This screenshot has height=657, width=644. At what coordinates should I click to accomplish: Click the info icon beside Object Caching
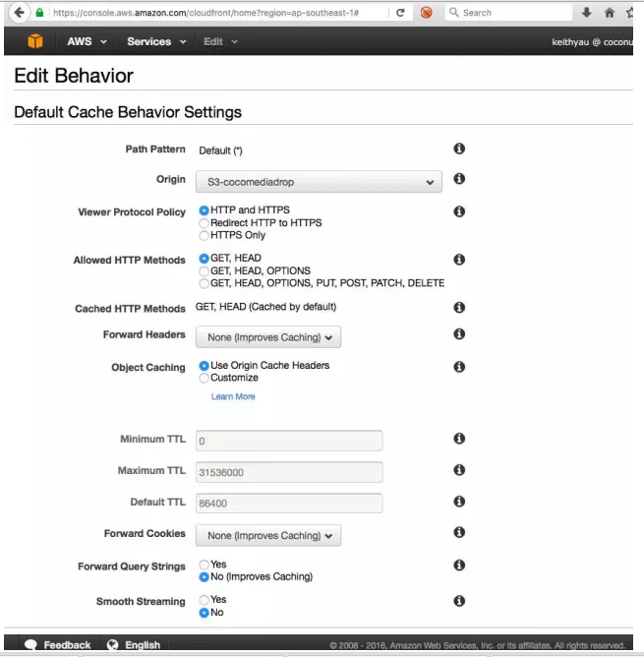(x=459, y=367)
